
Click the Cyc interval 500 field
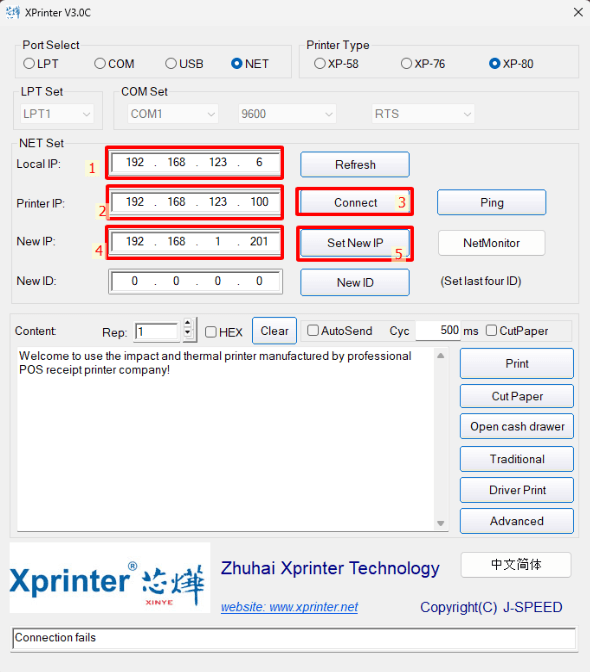point(438,330)
